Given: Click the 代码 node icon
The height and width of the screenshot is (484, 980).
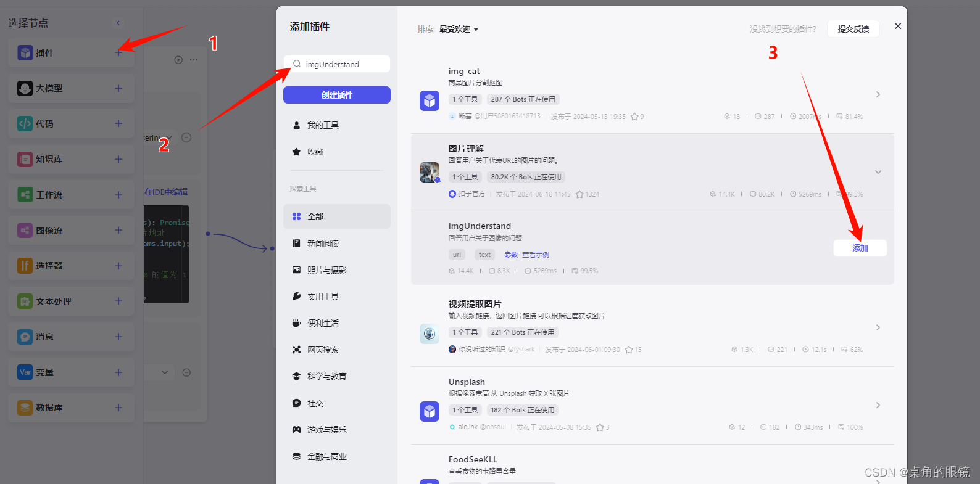Looking at the screenshot, I should click(25, 124).
